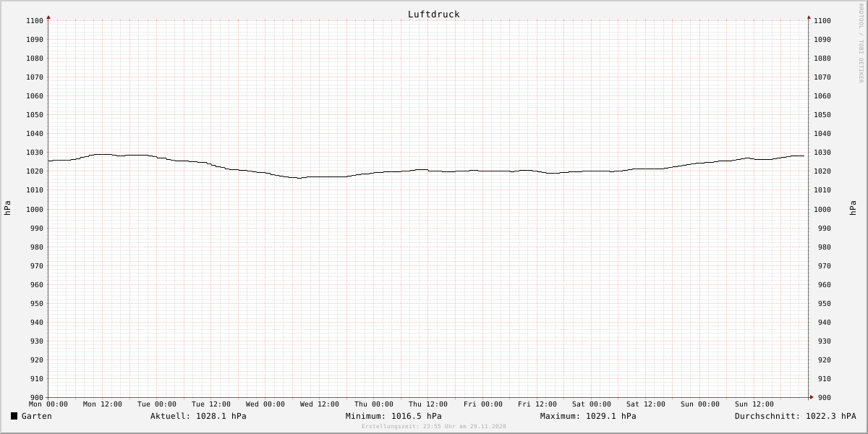Click the Sun 12:00 time axis label

(x=754, y=404)
